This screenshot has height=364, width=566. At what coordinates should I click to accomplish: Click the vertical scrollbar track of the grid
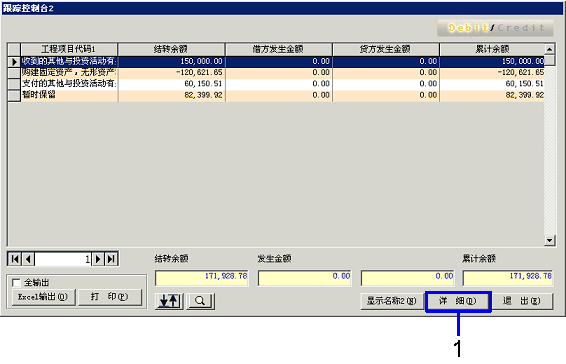tap(549, 150)
